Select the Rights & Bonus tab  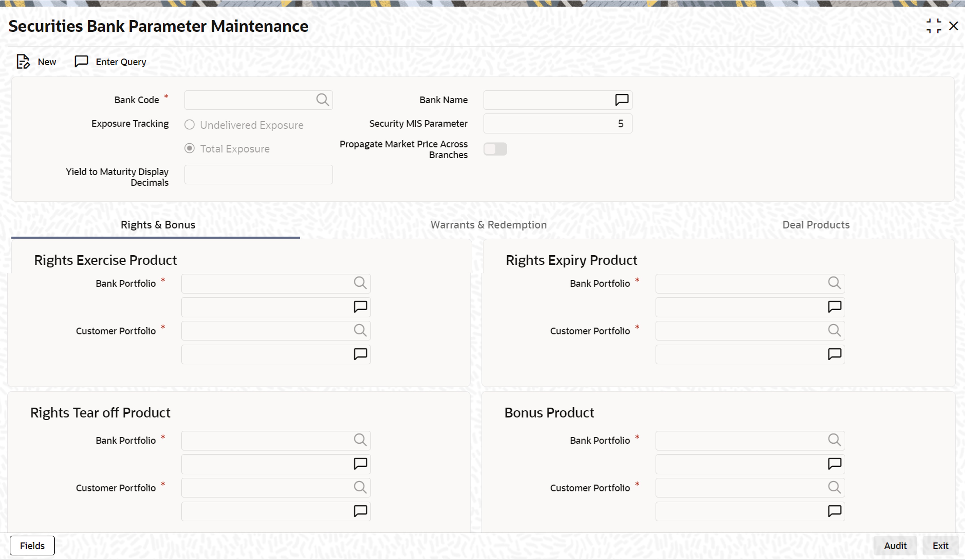click(x=158, y=225)
